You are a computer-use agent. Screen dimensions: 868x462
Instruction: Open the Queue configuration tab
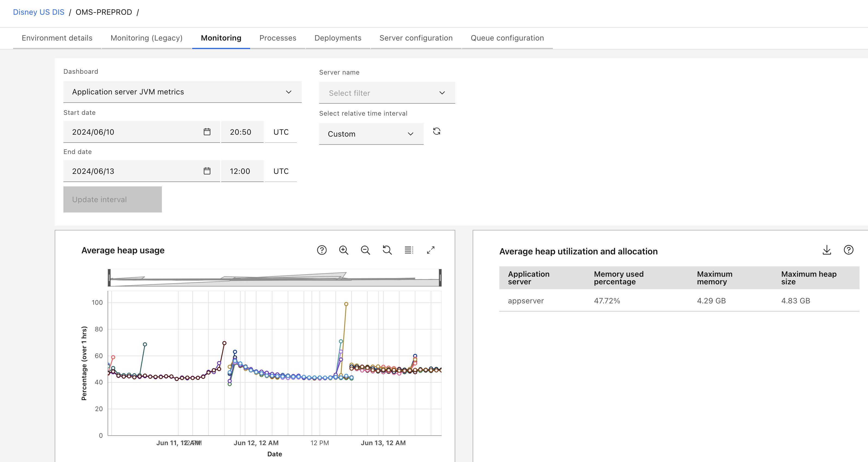[507, 38]
